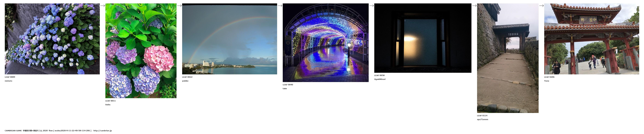This screenshot has width=644, height=134.
Task: Click the LEAF 0114 label
Action: [482, 116]
